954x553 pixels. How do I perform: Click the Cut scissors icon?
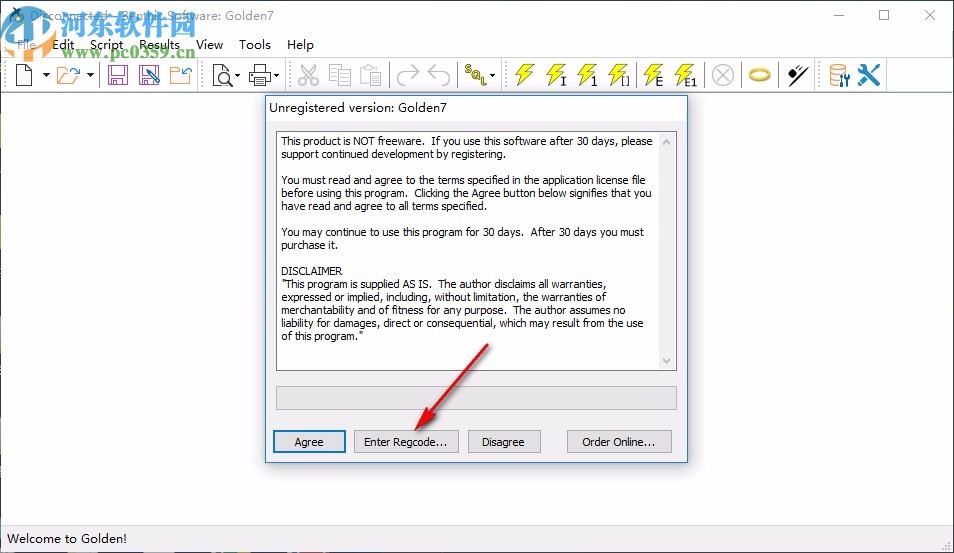tap(308, 75)
